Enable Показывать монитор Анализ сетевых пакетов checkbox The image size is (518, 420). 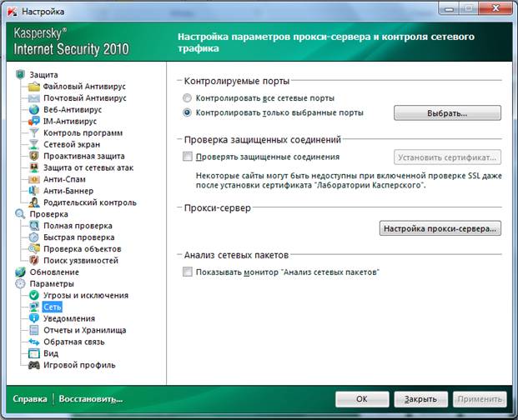coord(188,272)
